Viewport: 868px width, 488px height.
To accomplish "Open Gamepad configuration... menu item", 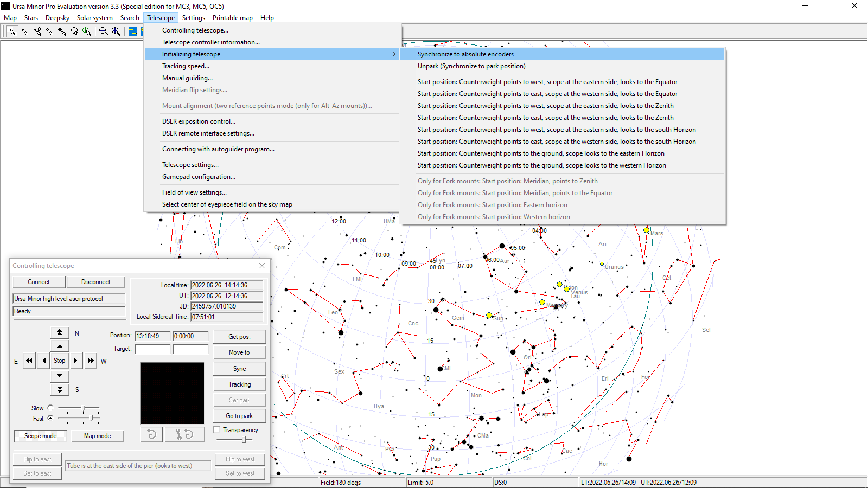I will (x=272, y=177).
